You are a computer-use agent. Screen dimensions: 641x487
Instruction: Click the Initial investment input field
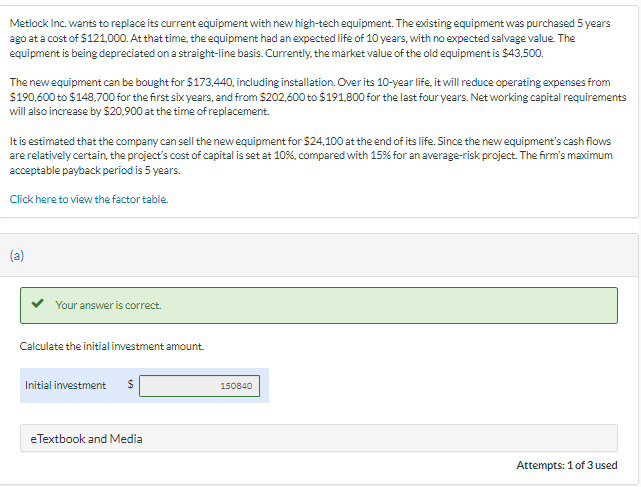[199, 386]
